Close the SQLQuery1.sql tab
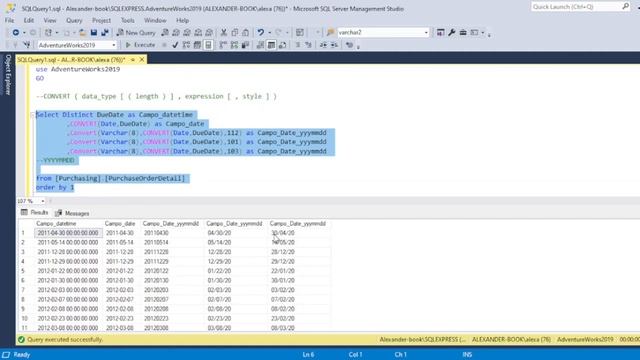The width and height of the screenshot is (640, 360). pos(142,60)
